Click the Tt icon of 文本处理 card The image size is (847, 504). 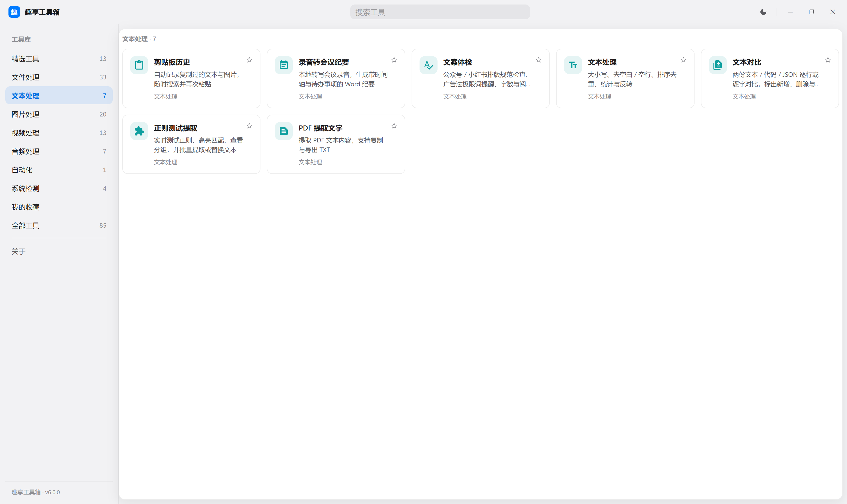tap(573, 65)
